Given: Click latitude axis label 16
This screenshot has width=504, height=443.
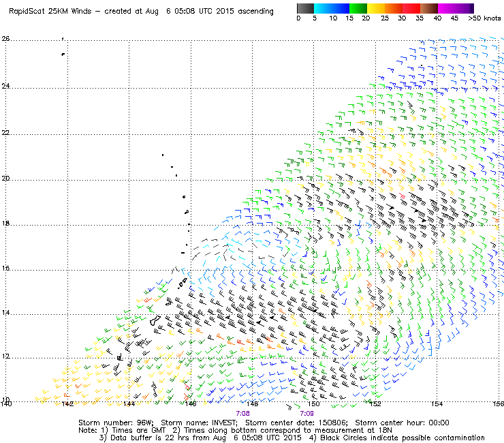Looking at the screenshot, I should click(5, 268).
